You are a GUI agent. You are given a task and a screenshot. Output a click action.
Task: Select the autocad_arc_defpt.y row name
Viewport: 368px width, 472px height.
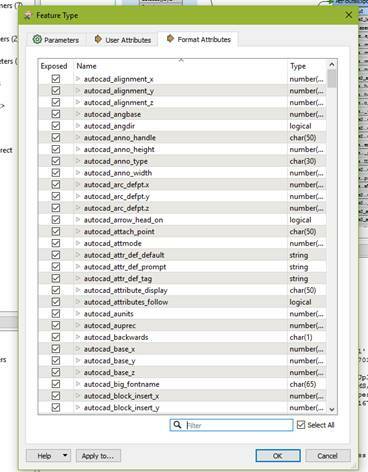[116, 196]
